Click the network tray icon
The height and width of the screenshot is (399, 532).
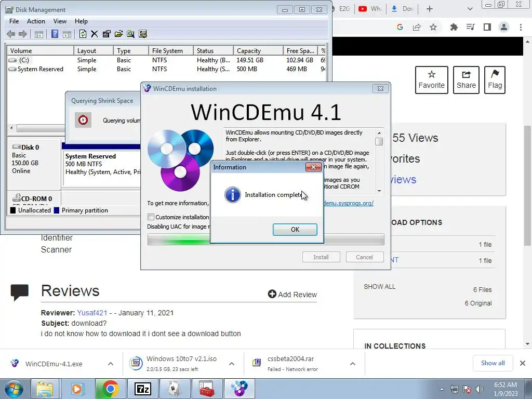pos(454,389)
